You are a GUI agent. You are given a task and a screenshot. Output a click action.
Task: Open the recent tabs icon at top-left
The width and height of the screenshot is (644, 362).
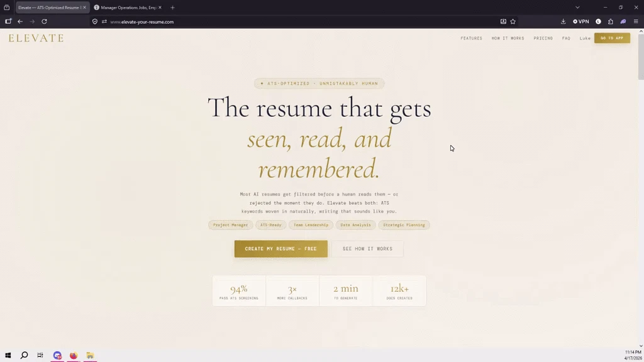pos(6,8)
